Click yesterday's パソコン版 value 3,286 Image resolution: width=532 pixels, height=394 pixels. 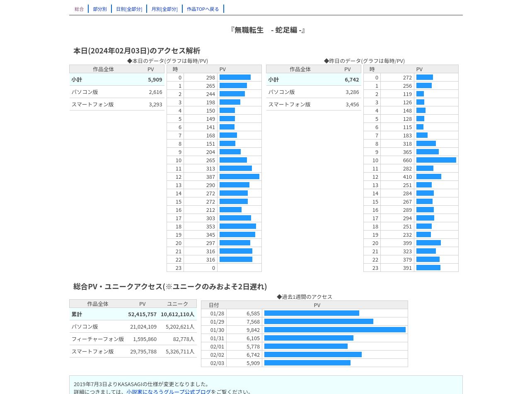point(352,92)
